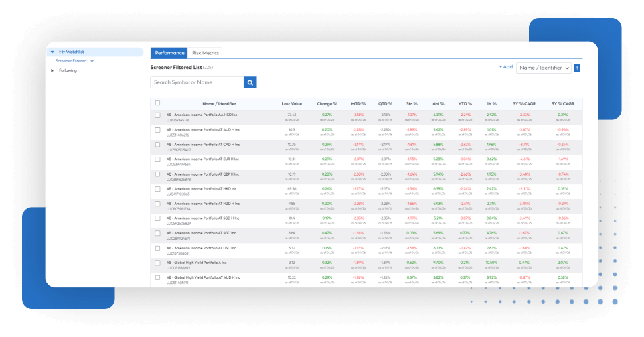Click the Last Value column header

point(292,104)
